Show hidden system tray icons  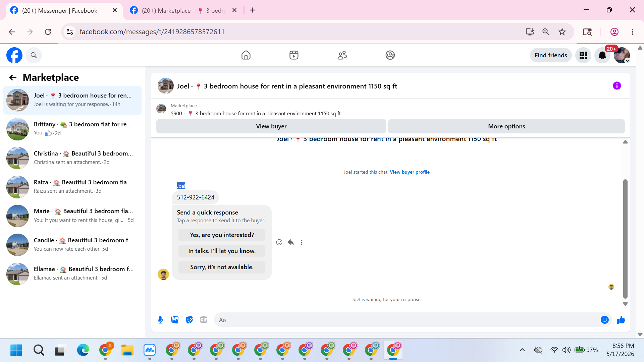pyautogui.click(x=522, y=350)
